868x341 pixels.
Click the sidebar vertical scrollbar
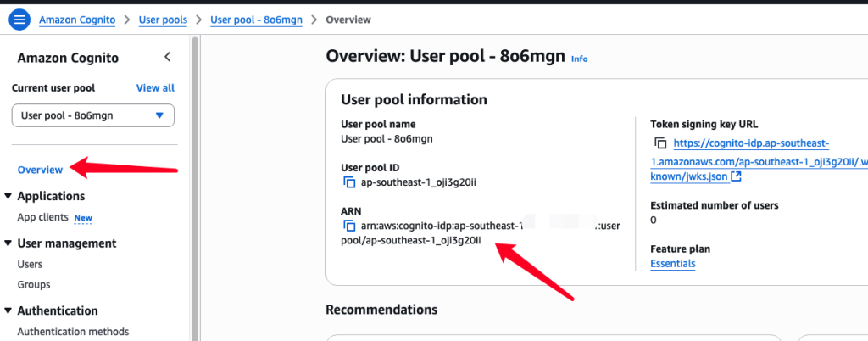pos(194,188)
